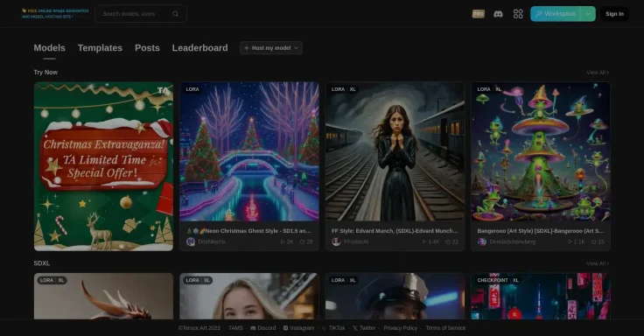Open the PRO membership badge
The height and width of the screenshot is (336, 644).
478,14
